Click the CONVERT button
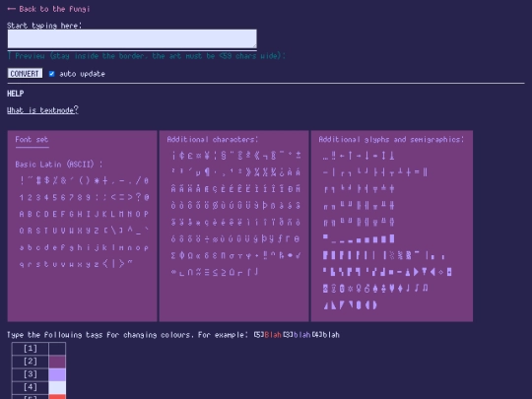 (x=25, y=73)
